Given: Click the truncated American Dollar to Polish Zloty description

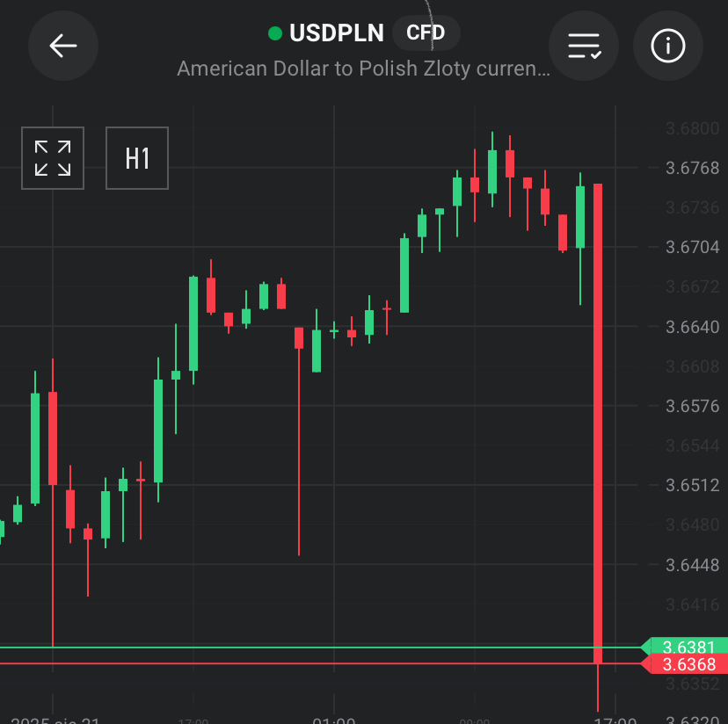Looking at the screenshot, I should 364,69.
